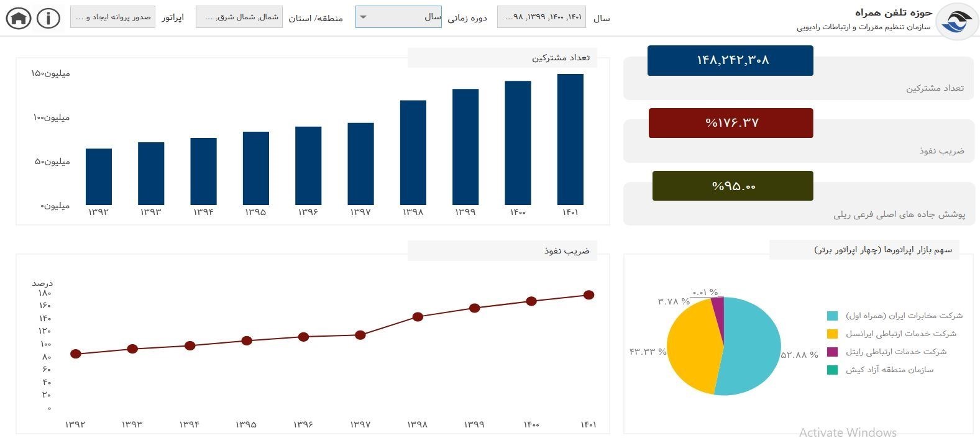This screenshot has height=438, width=980.
Task: Click the 1398 data point on penetration line
Action: tap(418, 317)
